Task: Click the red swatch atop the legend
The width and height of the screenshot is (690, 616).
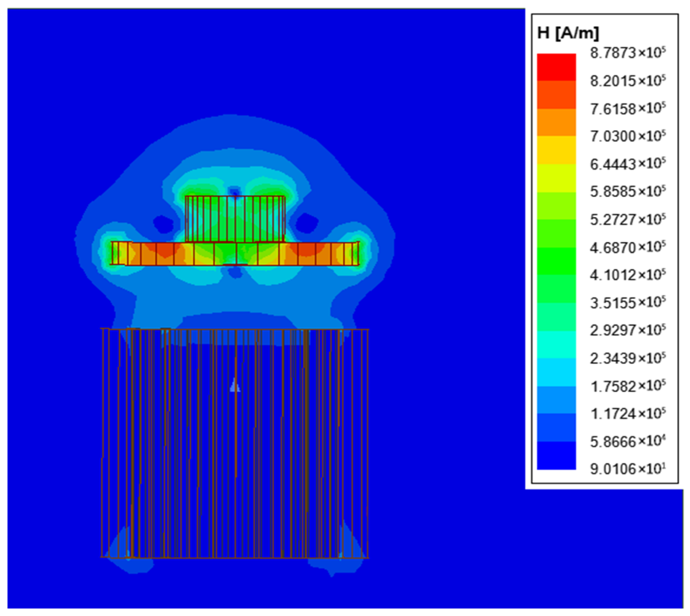Action: (556, 67)
